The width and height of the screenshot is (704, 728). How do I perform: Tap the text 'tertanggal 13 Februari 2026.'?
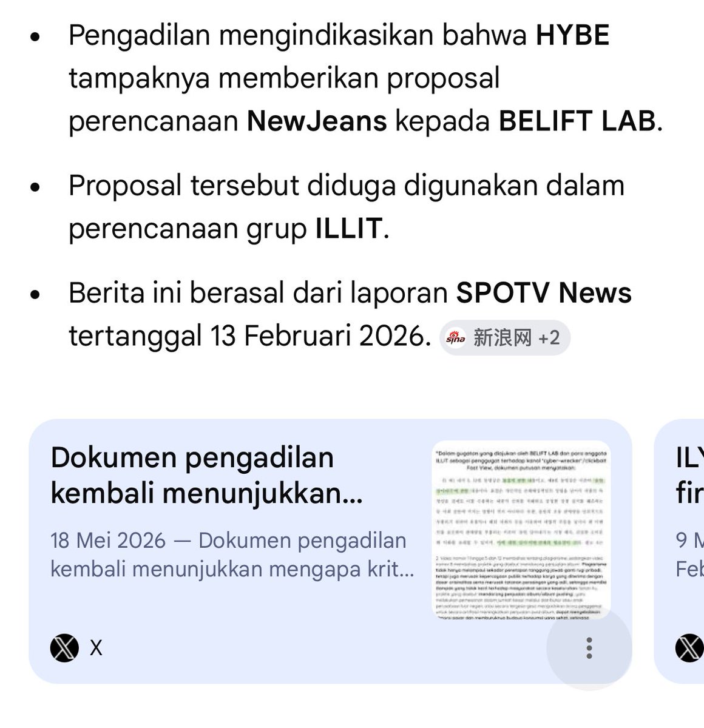tap(249, 335)
